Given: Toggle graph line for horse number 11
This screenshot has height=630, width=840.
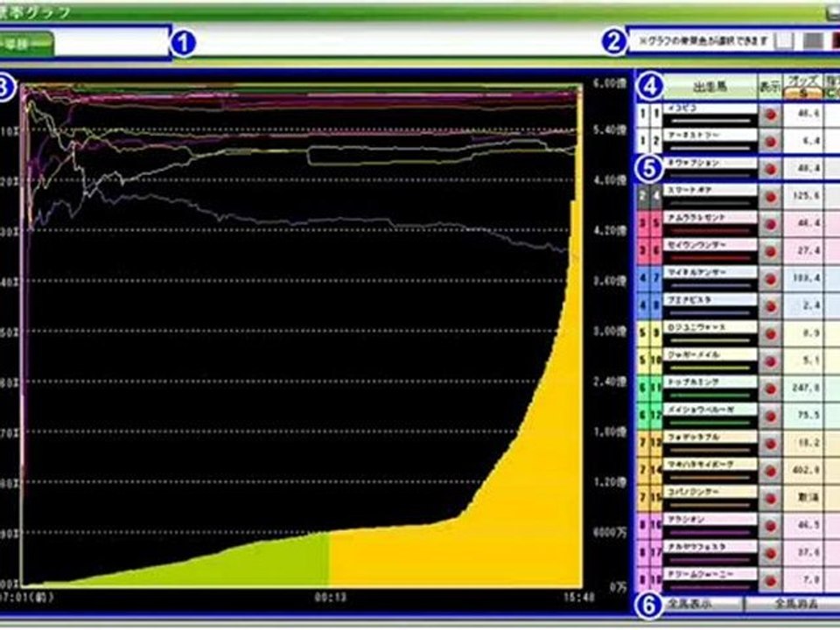Looking at the screenshot, I should pyautogui.click(x=770, y=388).
